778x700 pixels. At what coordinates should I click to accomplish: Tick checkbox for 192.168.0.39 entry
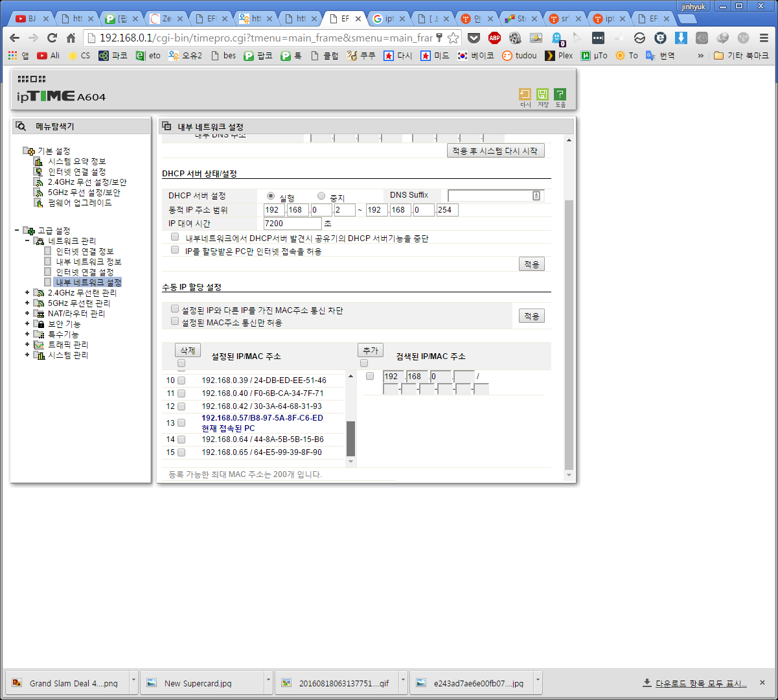pos(181,380)
